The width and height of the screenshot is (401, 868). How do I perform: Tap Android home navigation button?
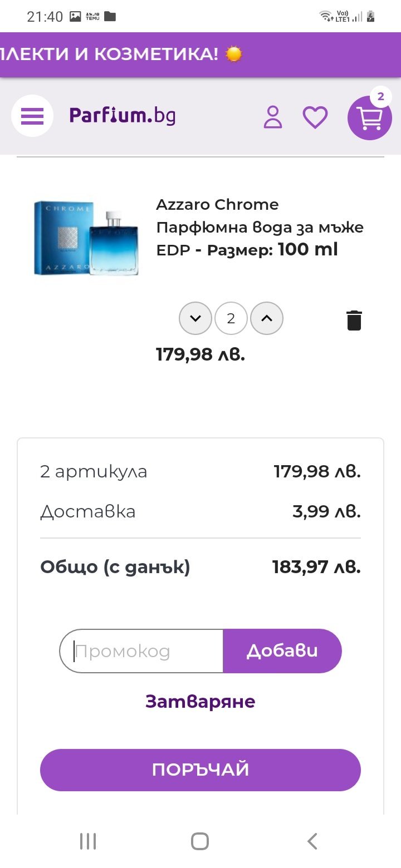point(200,841)
